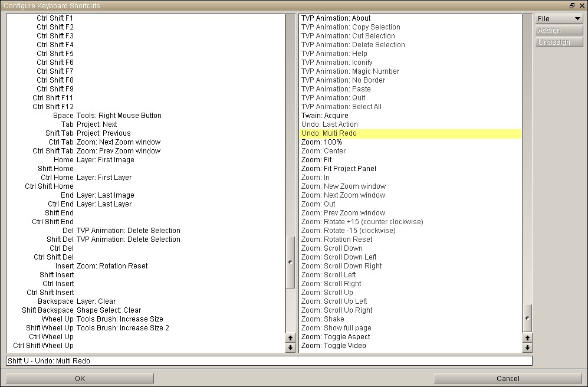
Task: Restore the dialog window using title bar icon
Action: coord(572,6)
